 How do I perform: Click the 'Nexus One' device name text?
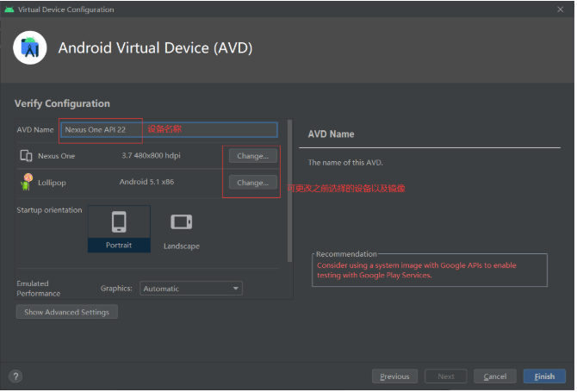pos(56,156)
